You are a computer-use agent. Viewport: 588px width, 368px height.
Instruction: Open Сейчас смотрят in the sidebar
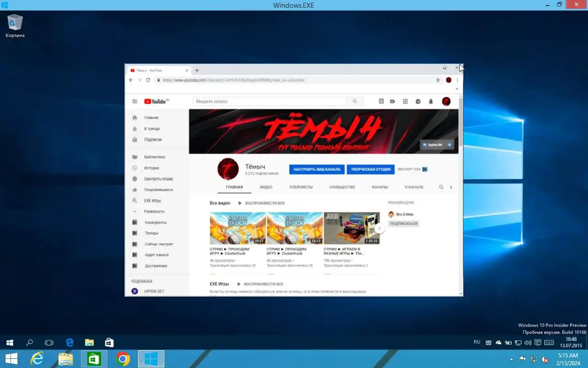(158, 244)
